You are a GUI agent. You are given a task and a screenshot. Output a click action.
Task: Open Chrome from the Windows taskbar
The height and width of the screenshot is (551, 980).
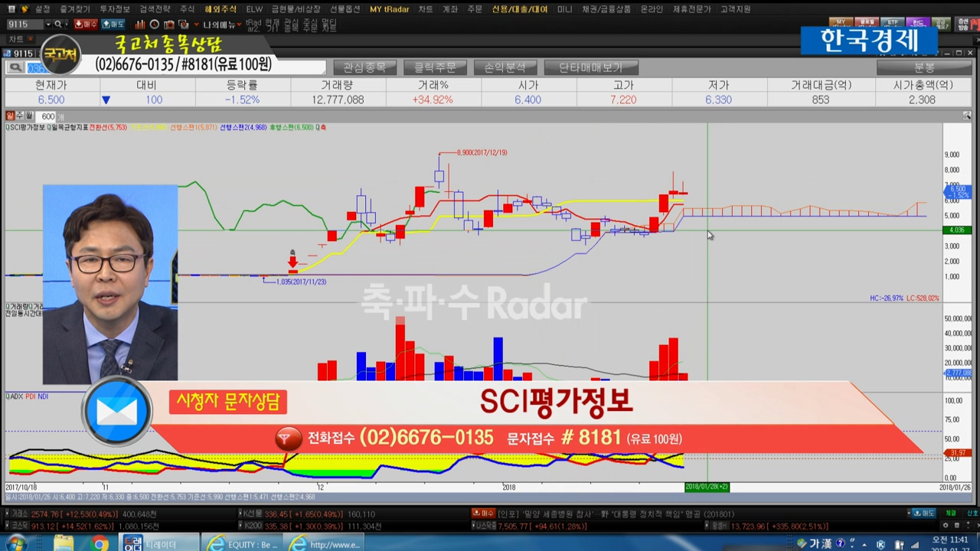[x=100, y=543]
